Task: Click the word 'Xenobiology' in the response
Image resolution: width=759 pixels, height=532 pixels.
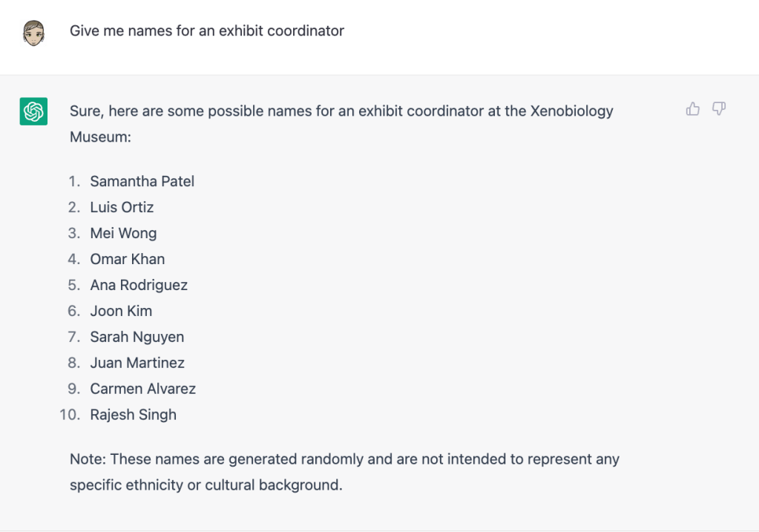Action: [x=571, y=111]
